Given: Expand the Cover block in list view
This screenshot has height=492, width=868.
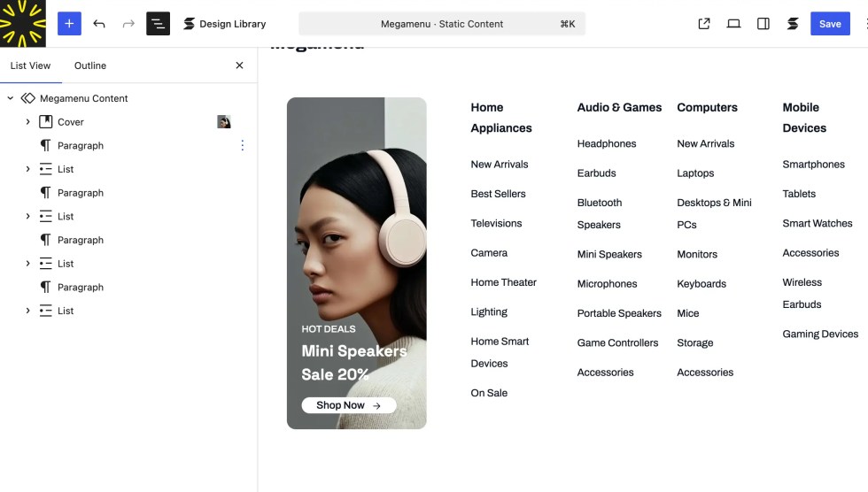Looking at the screenshot, I should [27, 121].
